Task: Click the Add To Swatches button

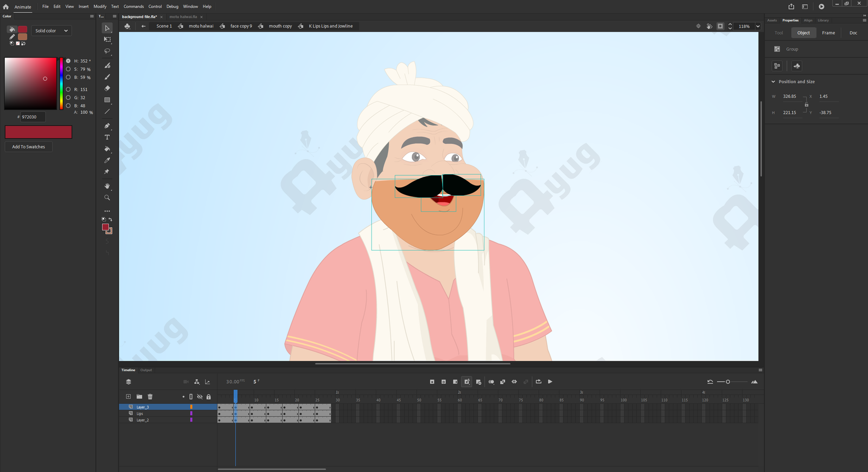Action: tap(29, 147)
